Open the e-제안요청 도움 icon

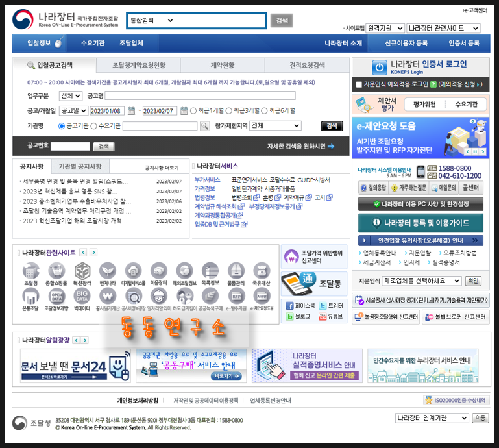262,297
